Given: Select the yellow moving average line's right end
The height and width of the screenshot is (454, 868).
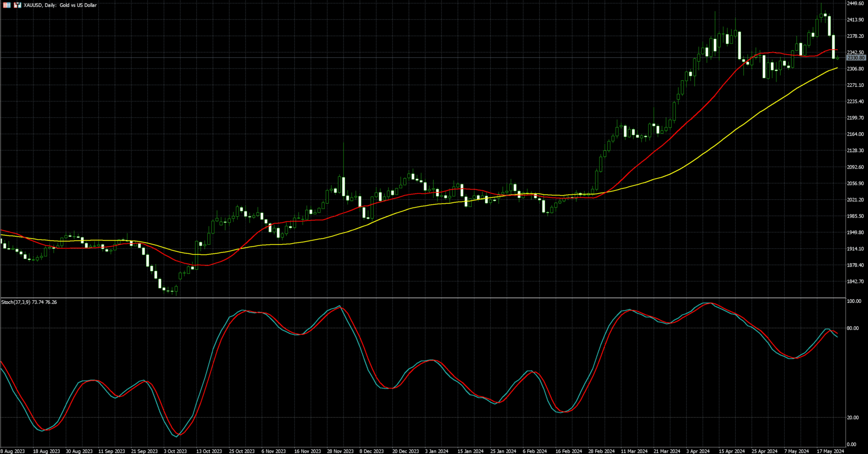Looking at the screenshot, I should 837,68.
